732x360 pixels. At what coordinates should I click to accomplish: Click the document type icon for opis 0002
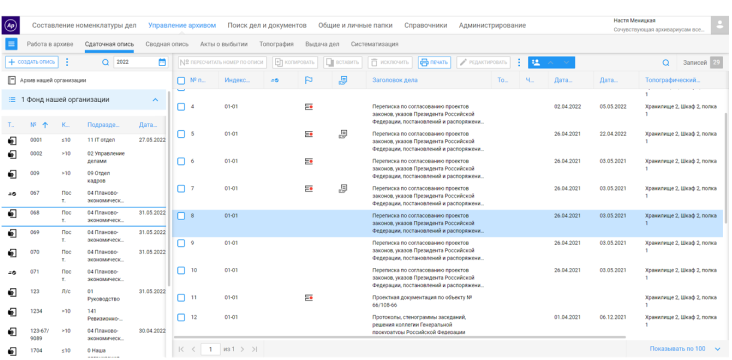[x=13, y=154]
